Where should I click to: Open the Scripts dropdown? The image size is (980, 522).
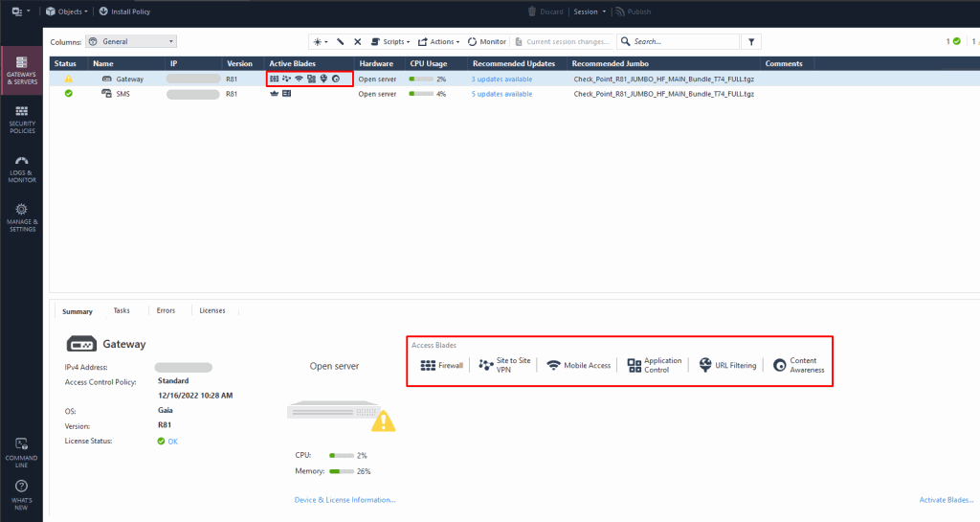[390, 42]
